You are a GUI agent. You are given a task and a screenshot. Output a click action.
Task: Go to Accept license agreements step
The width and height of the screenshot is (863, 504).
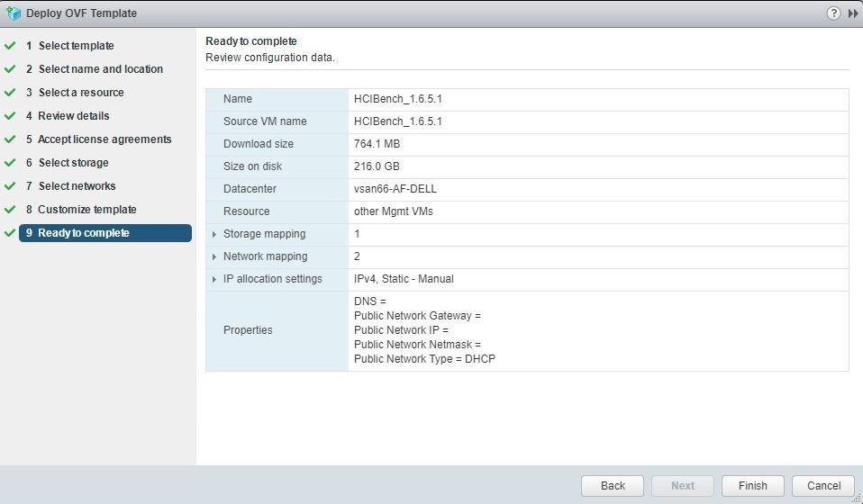(x=104, y=139)
